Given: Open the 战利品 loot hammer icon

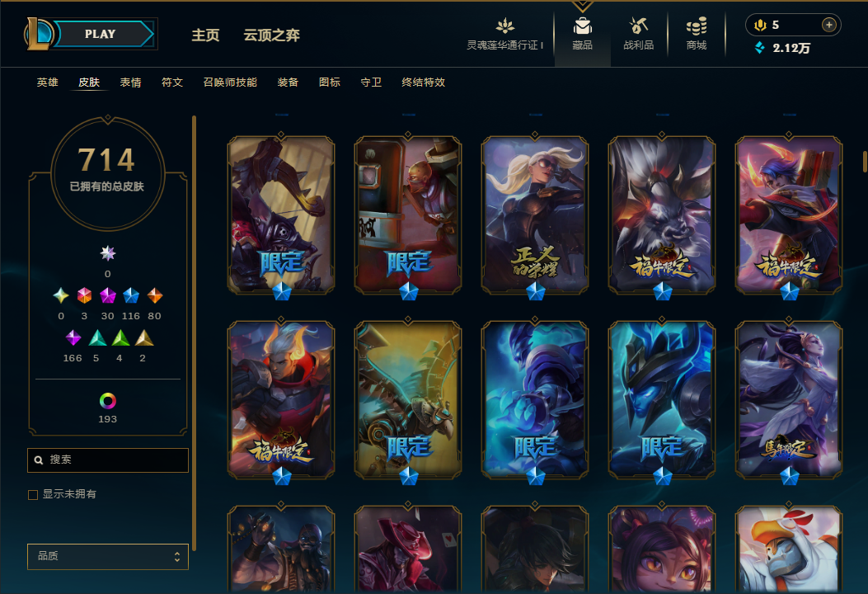Looking at the screenshot, I should coord(638,26).
